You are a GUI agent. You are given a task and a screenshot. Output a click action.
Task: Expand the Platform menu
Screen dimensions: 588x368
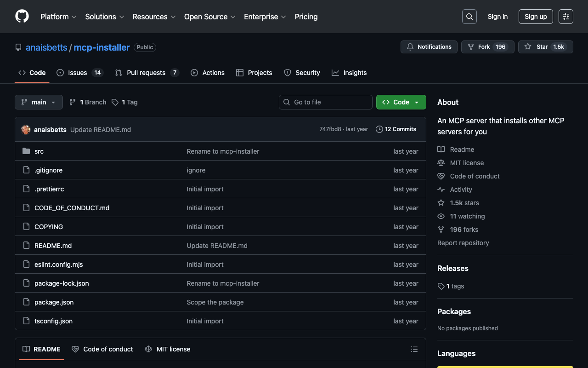click(x=58, y=17)
